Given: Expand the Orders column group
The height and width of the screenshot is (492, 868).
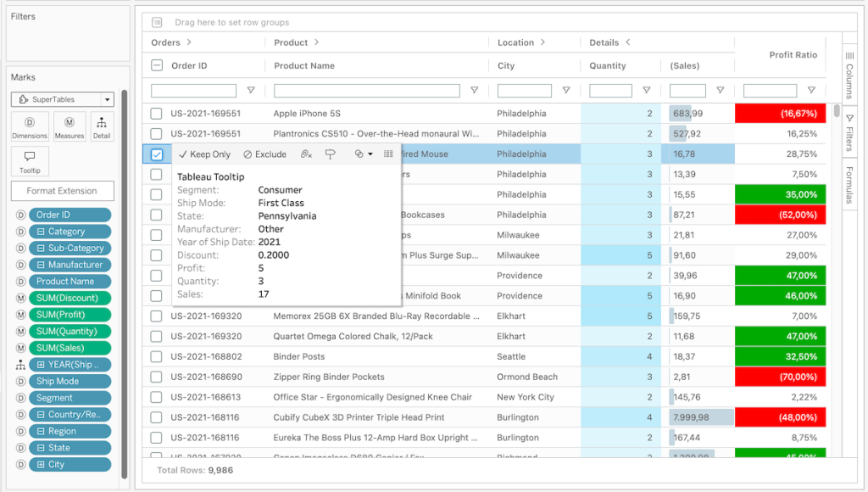Looking at the screenshot, I should point(188,42).
